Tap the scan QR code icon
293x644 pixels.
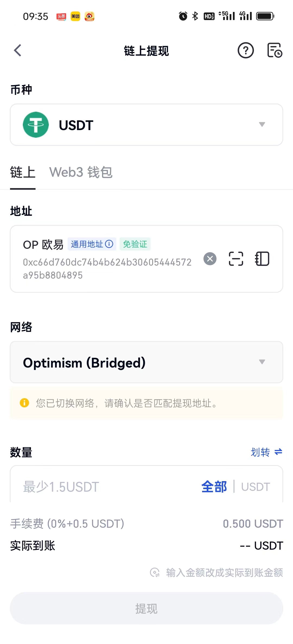(x=236, y=259)
